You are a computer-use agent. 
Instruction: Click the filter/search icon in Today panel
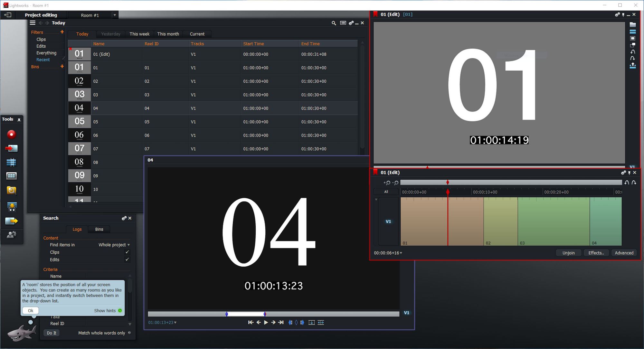tap(333, 23)
